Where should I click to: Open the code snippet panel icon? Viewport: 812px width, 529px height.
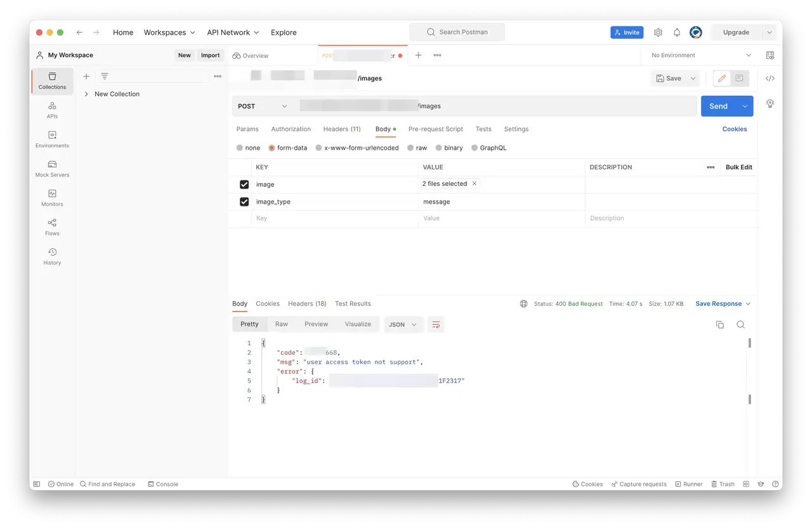click(x=770, y=79)
